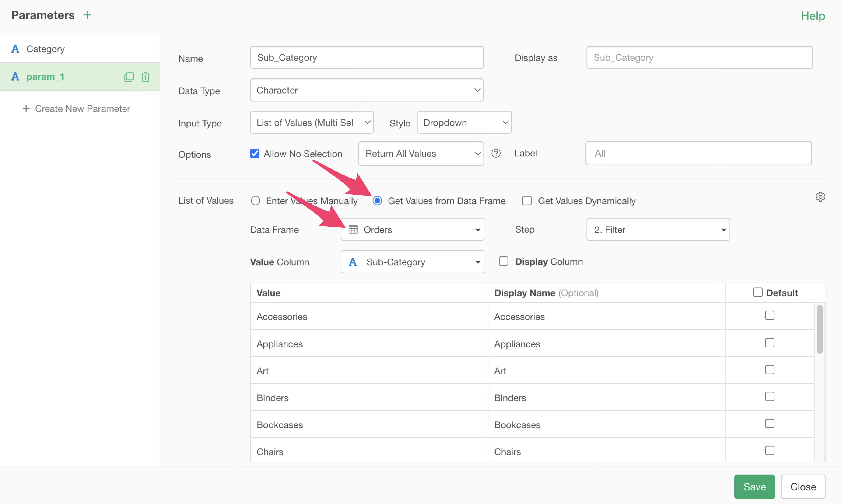Open the Style Dropdown selector
Screen dimensions: 841x504
tap(464, 122)
